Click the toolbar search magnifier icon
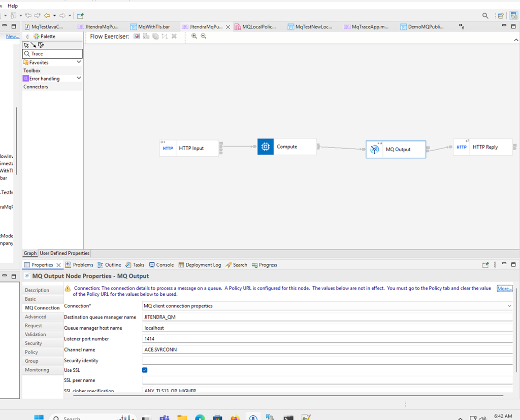 pos(485,16)
